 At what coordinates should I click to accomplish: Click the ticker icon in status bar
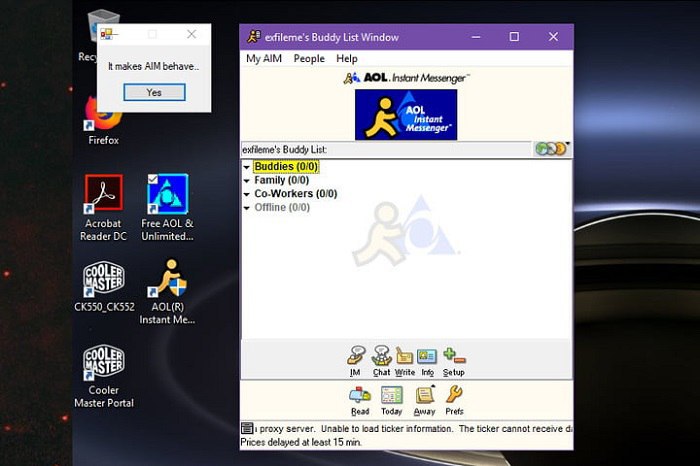pos(247,429)
